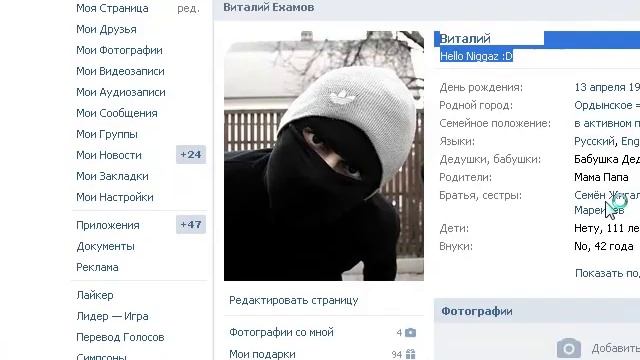The image size is (640, 360).
Task: Open Мои Группы
Action: [107, 134]
